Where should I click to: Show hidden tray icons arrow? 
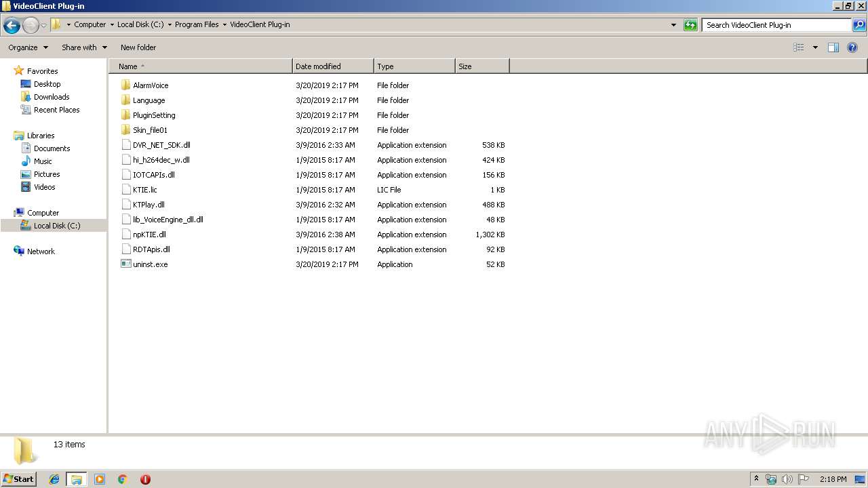pyautogui.click(x=757, y=479)
